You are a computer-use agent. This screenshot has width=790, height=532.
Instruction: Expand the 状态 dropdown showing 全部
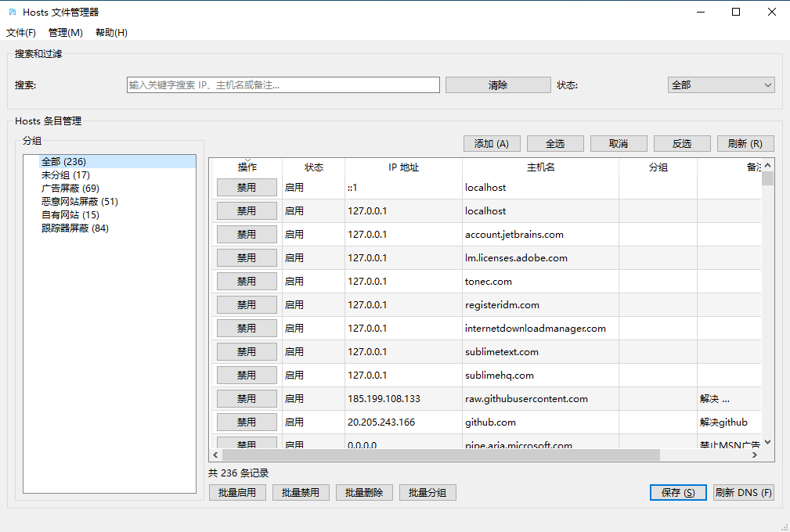(721, 85)
